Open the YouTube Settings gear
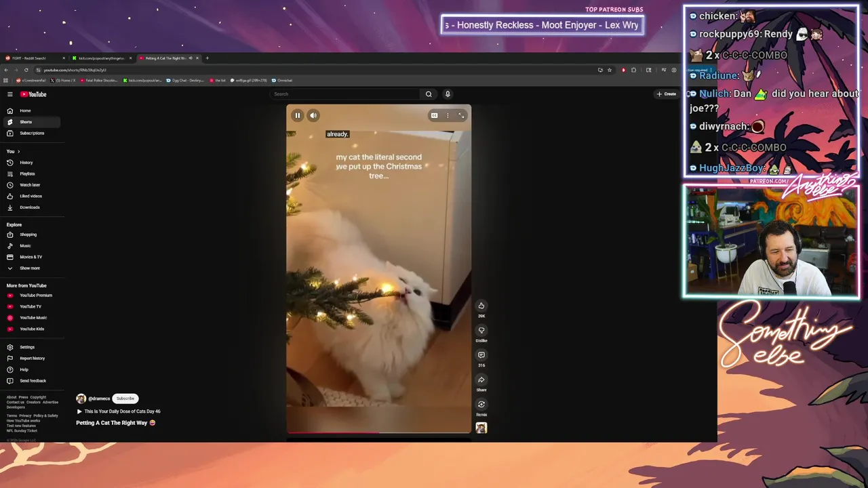Screen dimensions: 868x488 pos(10,347)
